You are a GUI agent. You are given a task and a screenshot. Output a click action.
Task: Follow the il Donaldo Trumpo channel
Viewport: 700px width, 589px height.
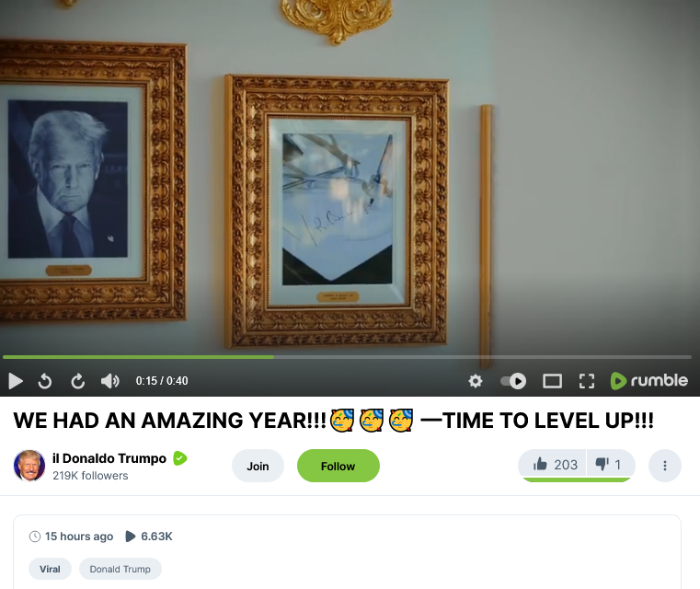tap(339, 466)
